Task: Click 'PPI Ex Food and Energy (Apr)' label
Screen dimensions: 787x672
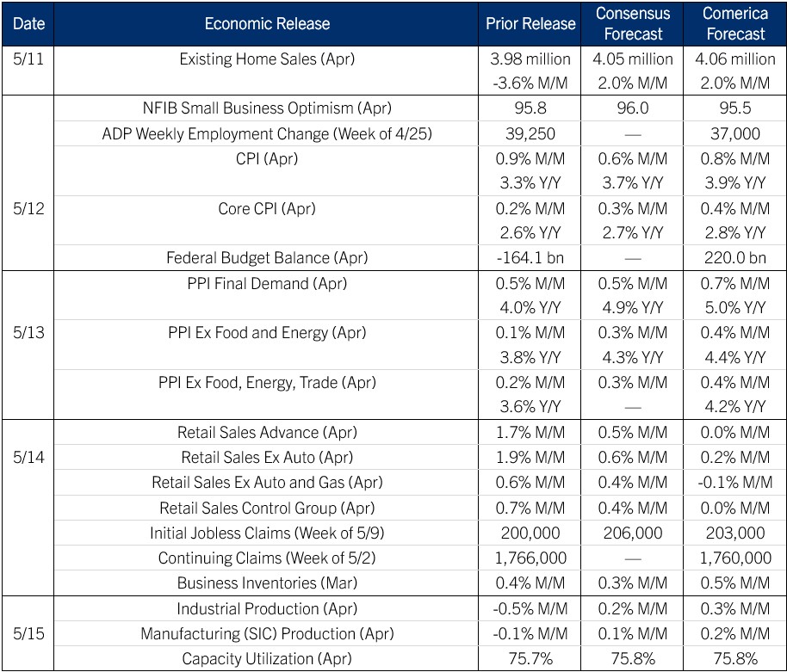Action: point(267,332)
